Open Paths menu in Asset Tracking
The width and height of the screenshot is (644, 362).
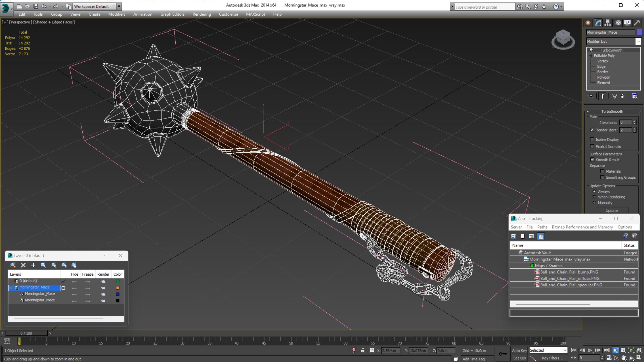pyautogui.click(x=542, y=227)
